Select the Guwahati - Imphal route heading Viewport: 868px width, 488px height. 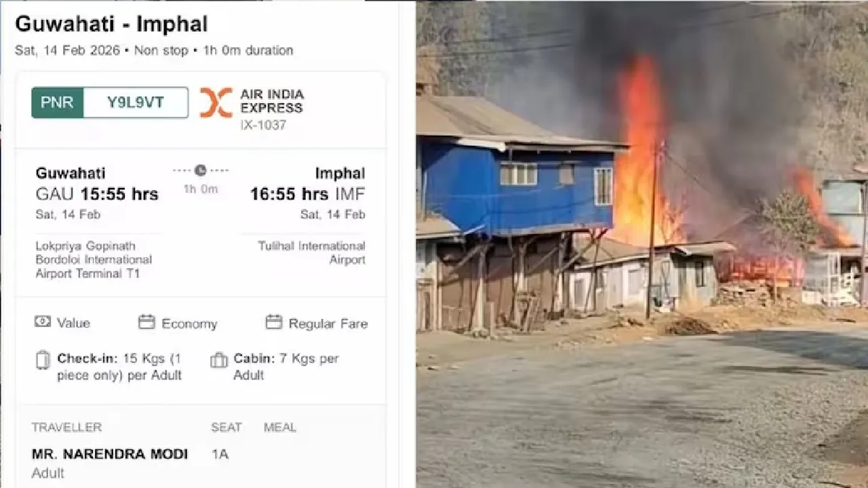tap(111, 24)
